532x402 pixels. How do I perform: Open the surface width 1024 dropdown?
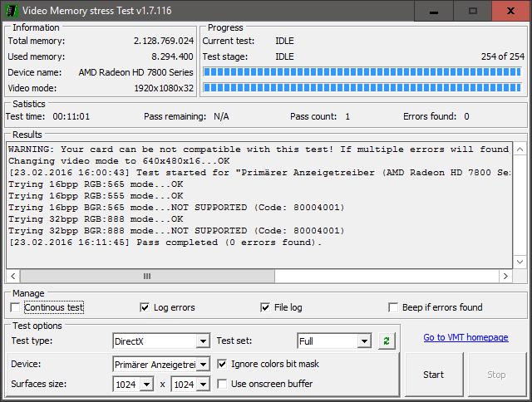[x=146, y=385]
